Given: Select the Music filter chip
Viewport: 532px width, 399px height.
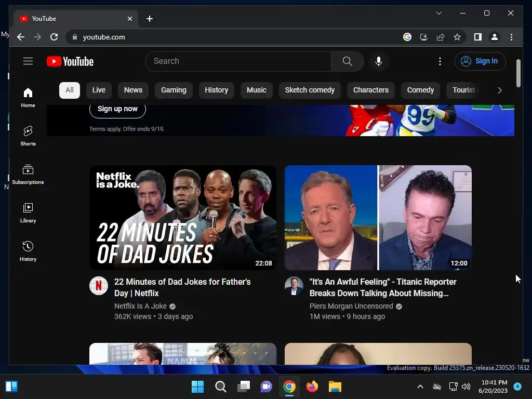Looking at the screenshot, I should 257,90.
